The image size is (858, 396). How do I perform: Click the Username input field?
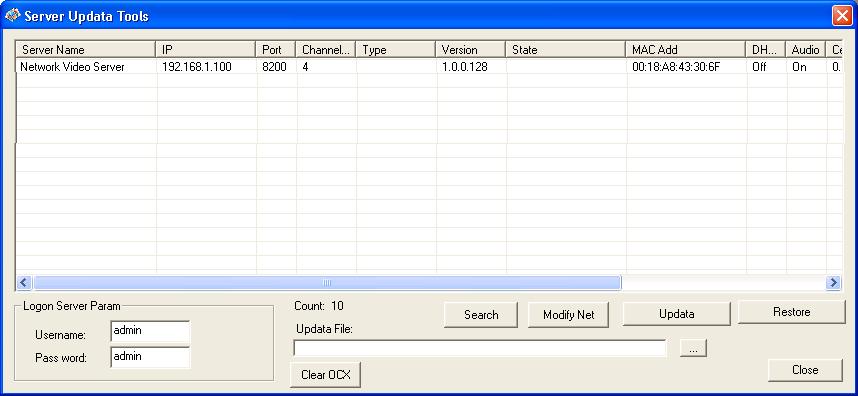pyautogui.click(x=150, y=331)
